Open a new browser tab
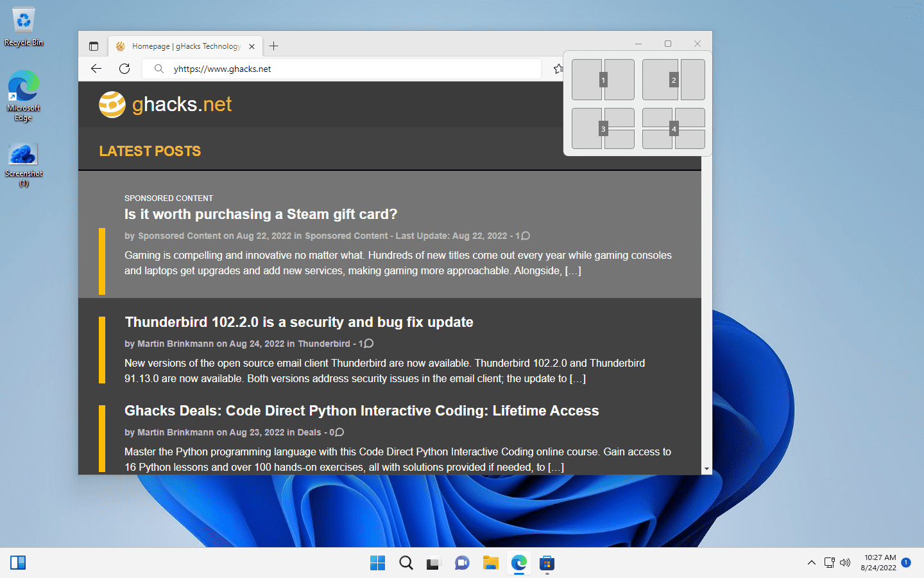924x578 pixels. (x=273, y=46)
